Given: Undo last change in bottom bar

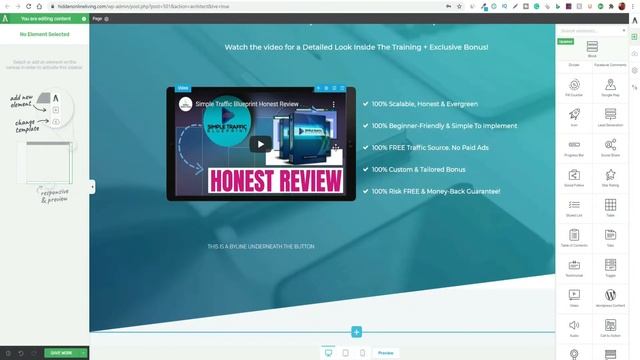Looking at the screenshot, I should pyautogui.click(x=21, y=353).
